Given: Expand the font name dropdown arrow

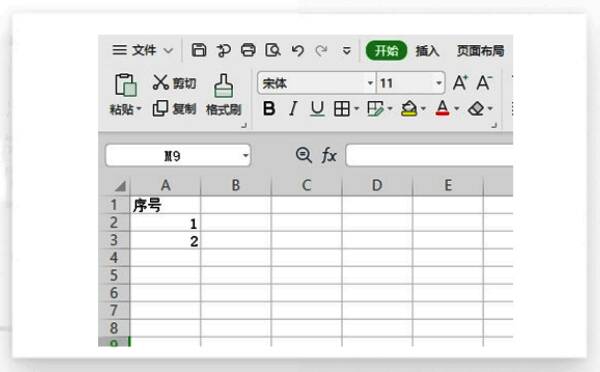Looking at the screenshot, I should point(370,83).
